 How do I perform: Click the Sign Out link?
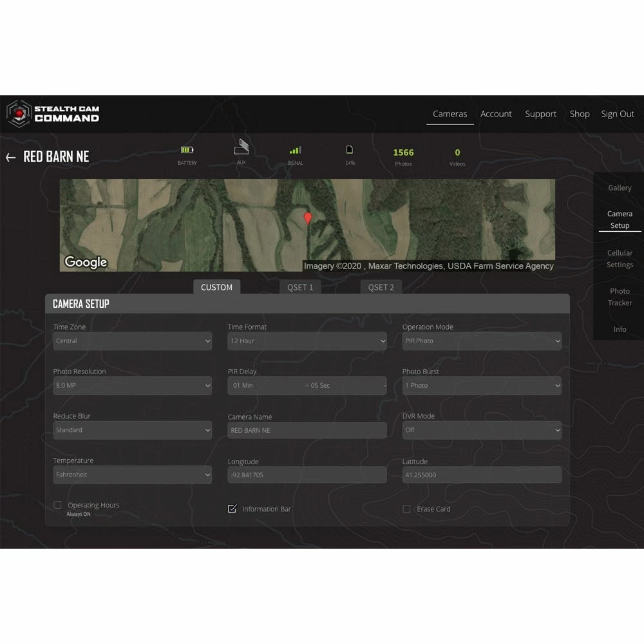pos(617,114)
